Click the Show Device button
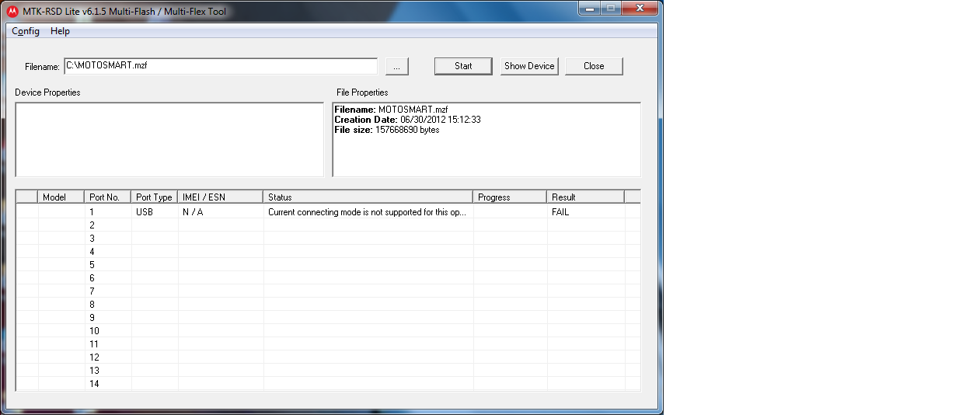This screenshot has width=980, height=415. point(529,66)
